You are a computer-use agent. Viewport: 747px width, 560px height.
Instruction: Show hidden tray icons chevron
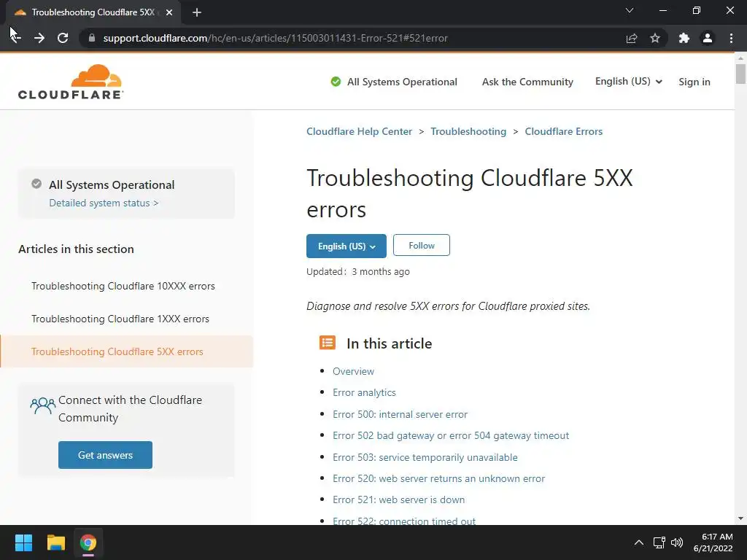[x=639, y=542]
